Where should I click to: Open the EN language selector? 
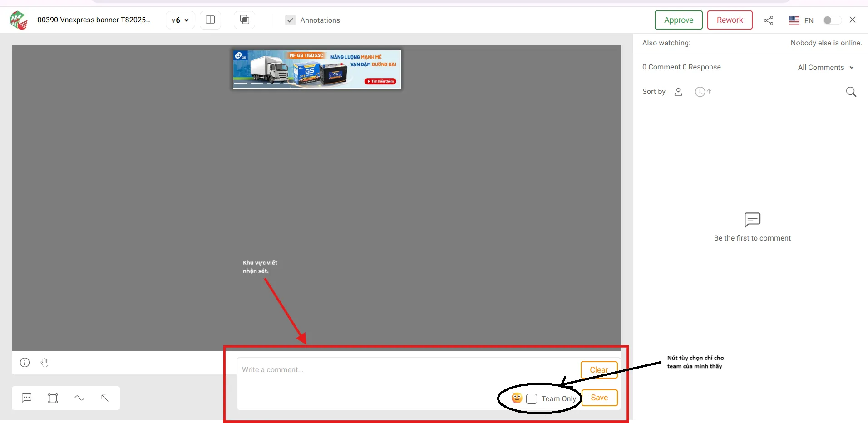pos(801,20)
